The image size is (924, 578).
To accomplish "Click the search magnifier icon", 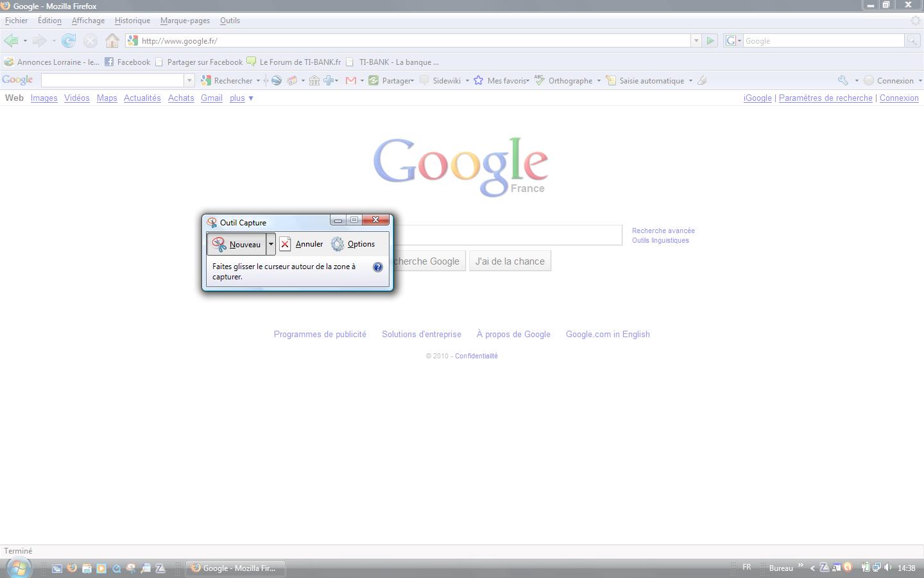I will coord(911,40).
